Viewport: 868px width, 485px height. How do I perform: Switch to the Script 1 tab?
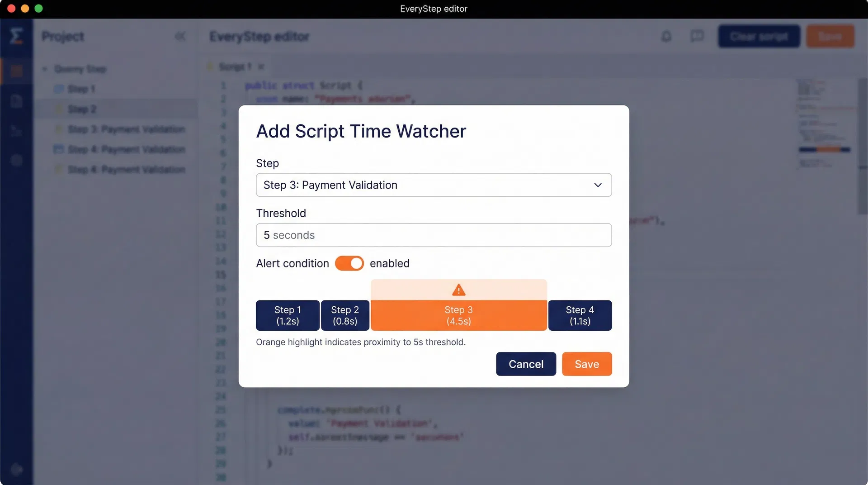point(235,66)
